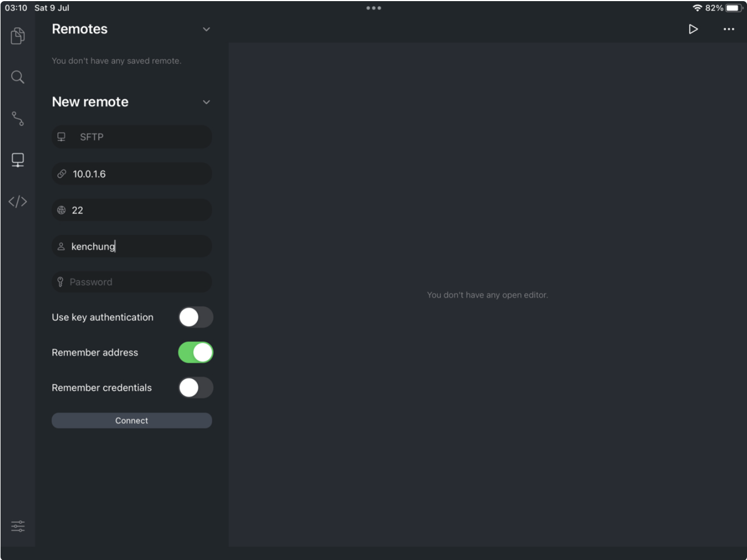Screen dimensions: 747x560
Task: Focus the Password input field
Action: coord(132,282)
